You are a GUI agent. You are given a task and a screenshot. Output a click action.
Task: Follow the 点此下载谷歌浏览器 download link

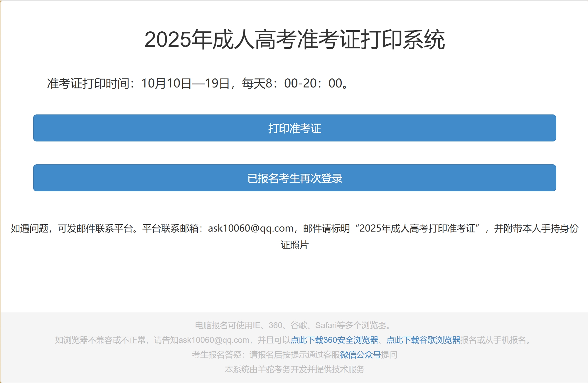click(x=423, y=340)
